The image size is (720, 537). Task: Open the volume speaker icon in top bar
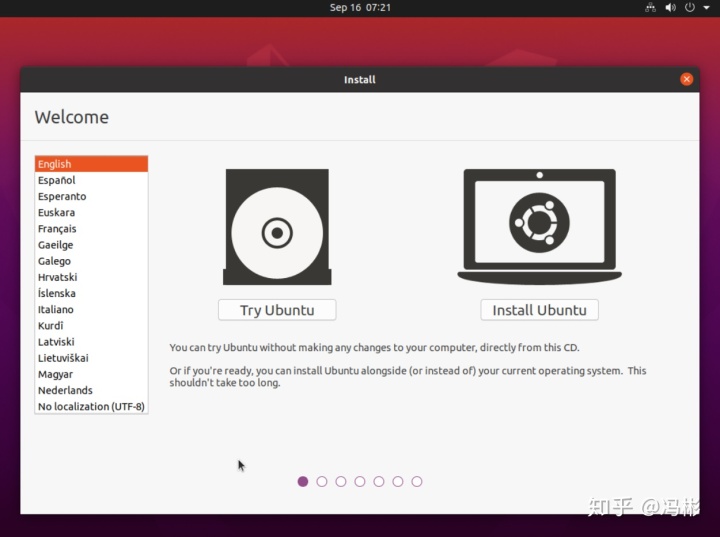pos(670,7)
